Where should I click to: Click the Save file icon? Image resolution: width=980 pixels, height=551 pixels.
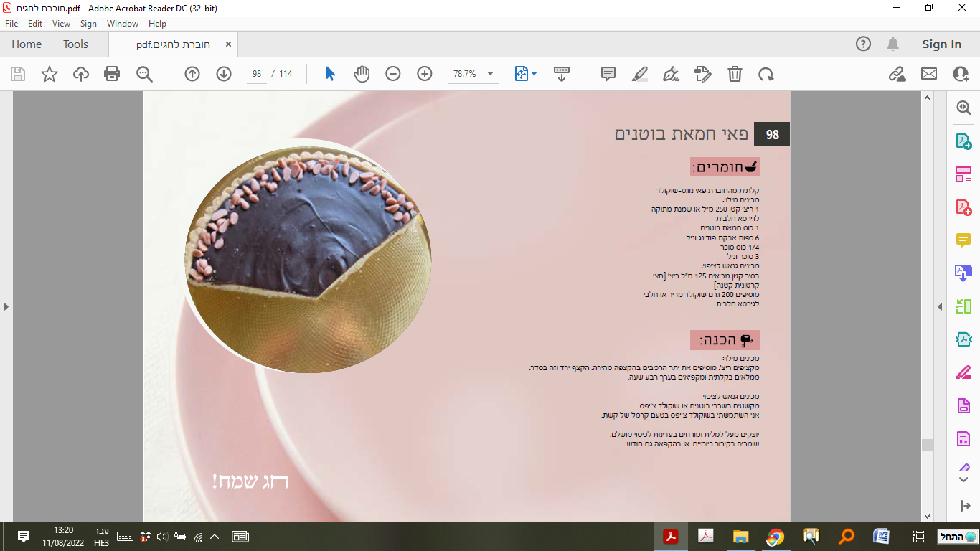tap(18, 74)
